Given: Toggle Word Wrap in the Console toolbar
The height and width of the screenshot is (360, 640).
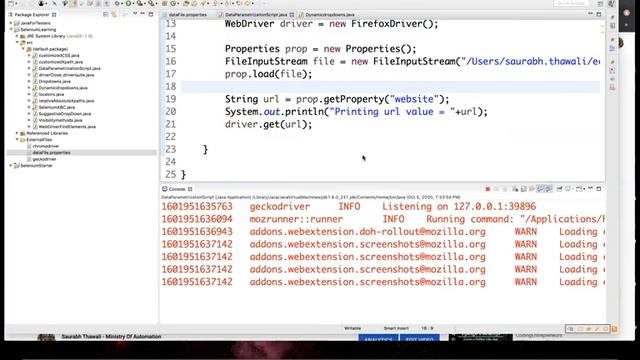Looking at the screenshot, I should (532, 189).
